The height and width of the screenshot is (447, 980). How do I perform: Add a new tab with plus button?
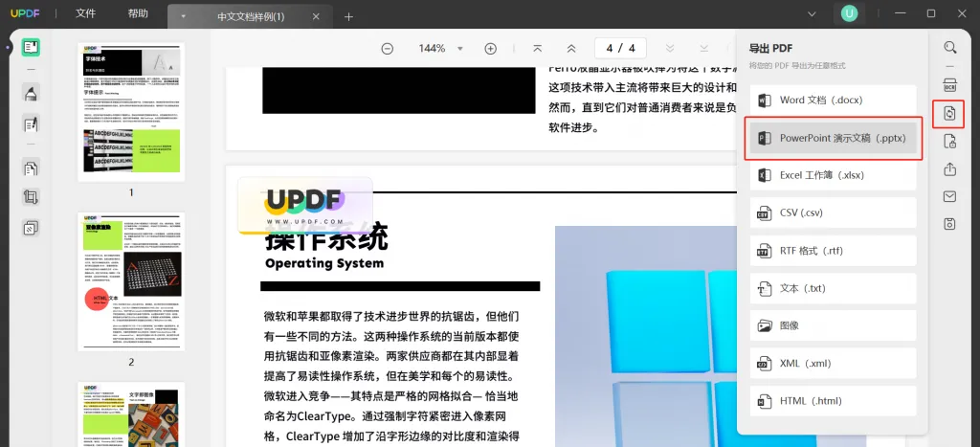coord(348,17)
